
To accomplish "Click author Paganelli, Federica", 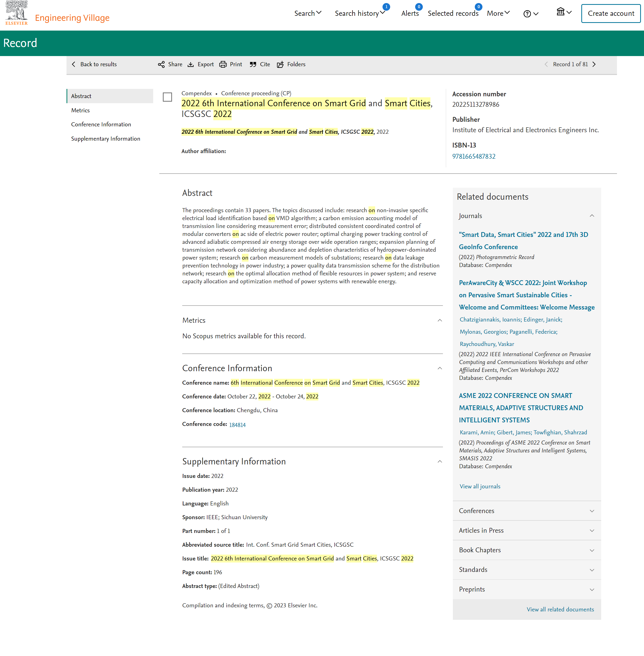I will coord(533,332).
